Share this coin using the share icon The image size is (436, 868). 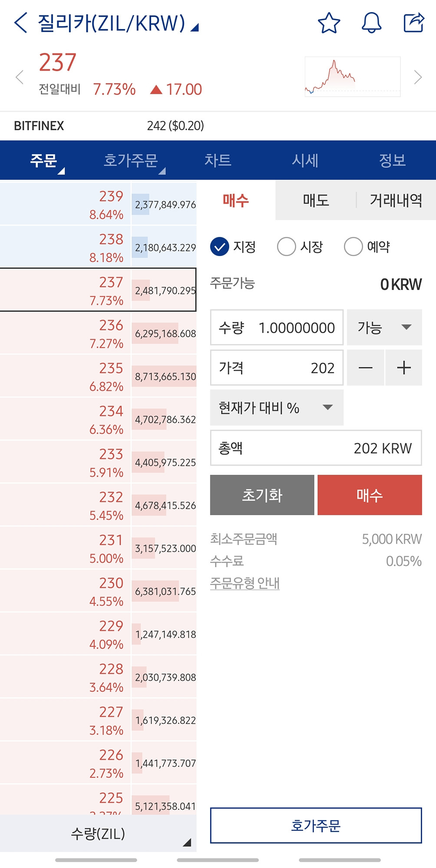coord(413,24)
